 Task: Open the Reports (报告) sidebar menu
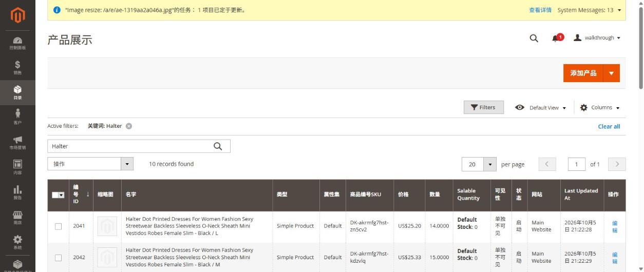click(17, 192)
